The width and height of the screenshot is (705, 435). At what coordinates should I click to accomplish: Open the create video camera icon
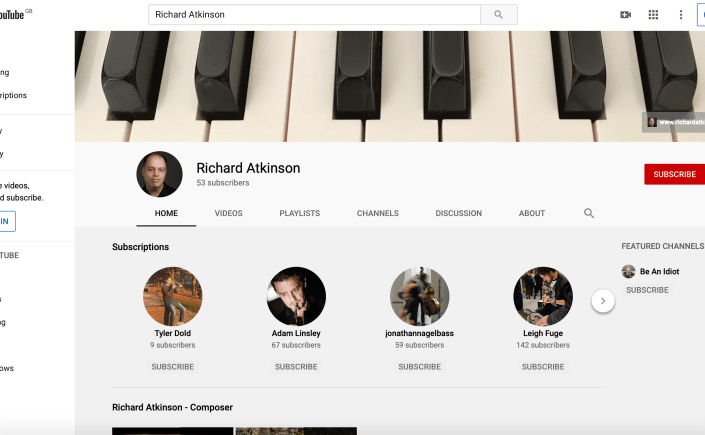coord(626,15)
